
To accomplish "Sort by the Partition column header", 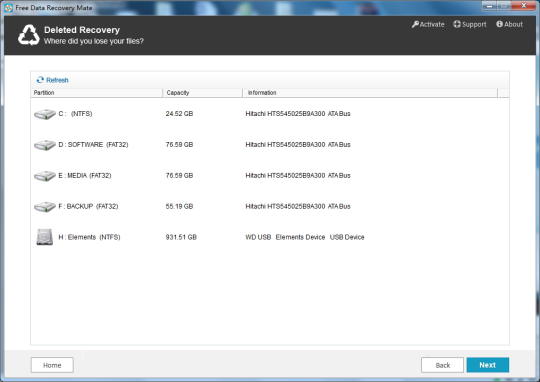I will click(x=96, y=93).
